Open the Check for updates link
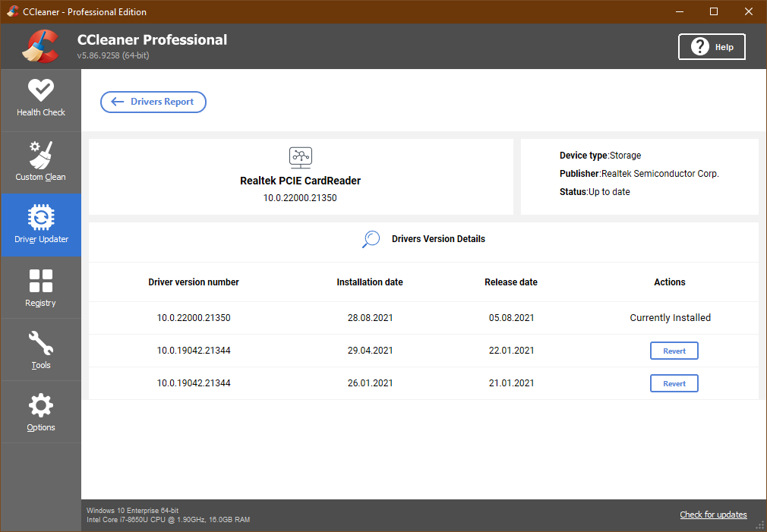This screenshot has width=767, height=532. point(713,515)
